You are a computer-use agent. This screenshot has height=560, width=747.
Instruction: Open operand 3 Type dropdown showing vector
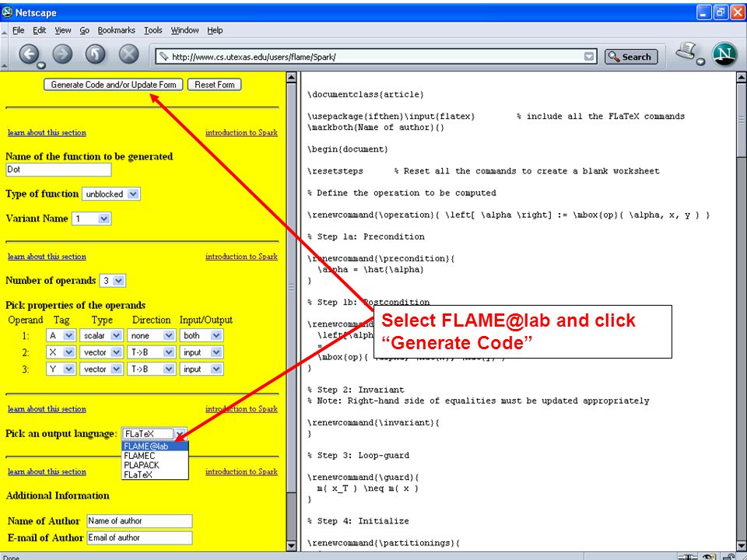[x=101, y=369]
